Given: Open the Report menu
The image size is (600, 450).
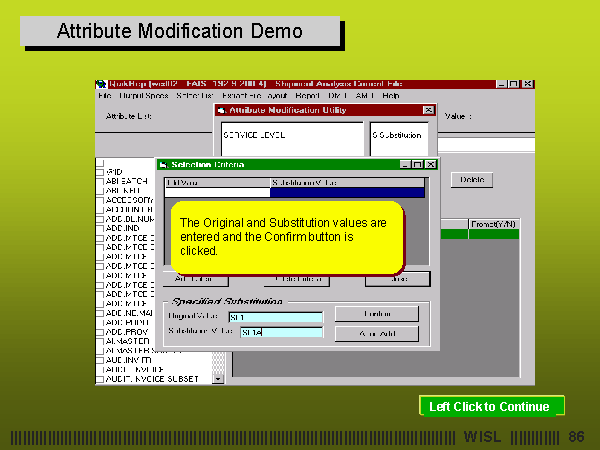Looking at the screenshot, I should point(307,96).
